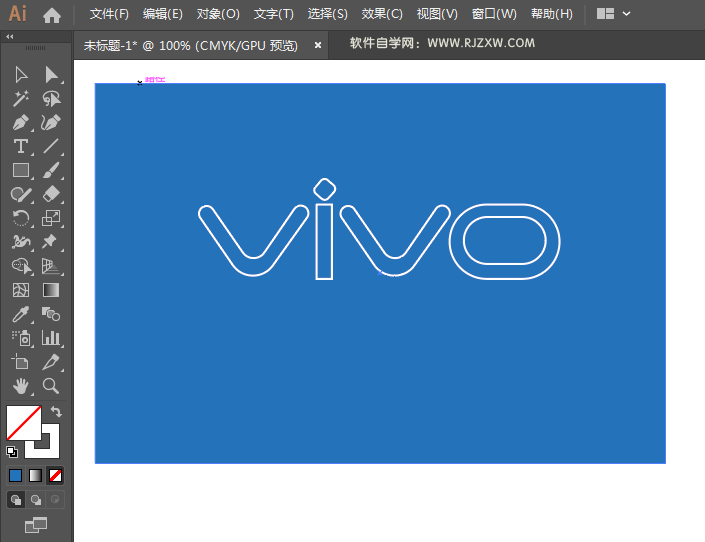Screen dimensions: 705x542
Task: Collapse toolbar with double-arrow
Action: (9, 36)
